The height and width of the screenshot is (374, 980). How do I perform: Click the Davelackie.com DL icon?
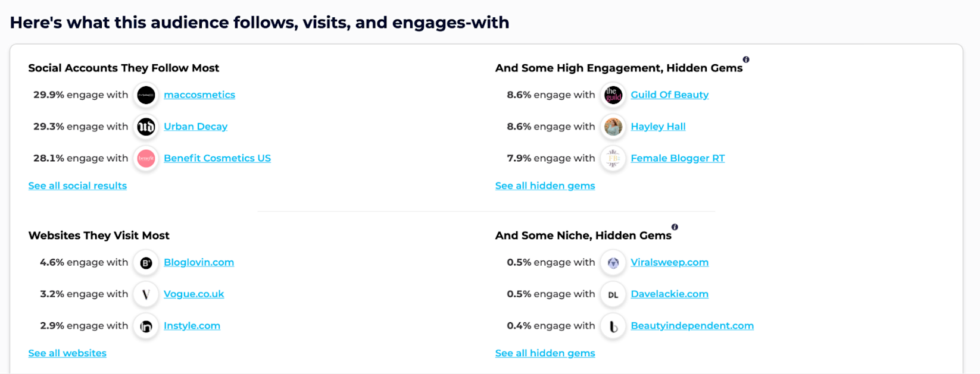[x=613, y=294]
